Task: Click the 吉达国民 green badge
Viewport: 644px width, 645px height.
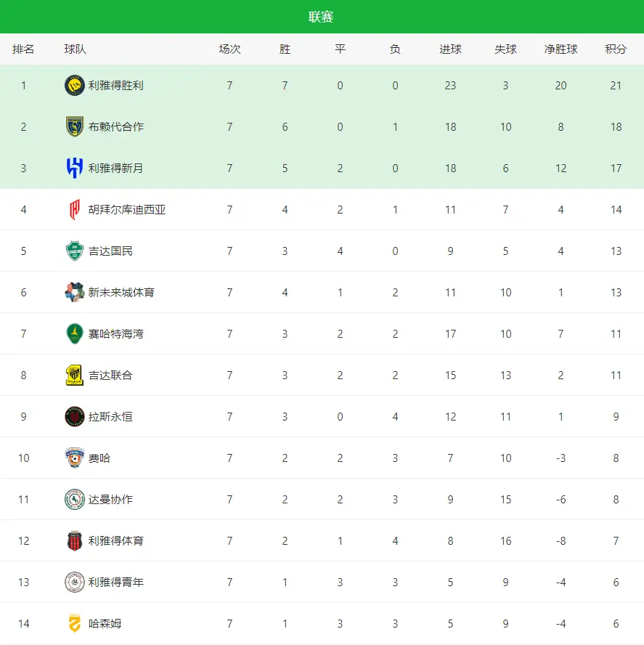Action: (x=75, y=251)
